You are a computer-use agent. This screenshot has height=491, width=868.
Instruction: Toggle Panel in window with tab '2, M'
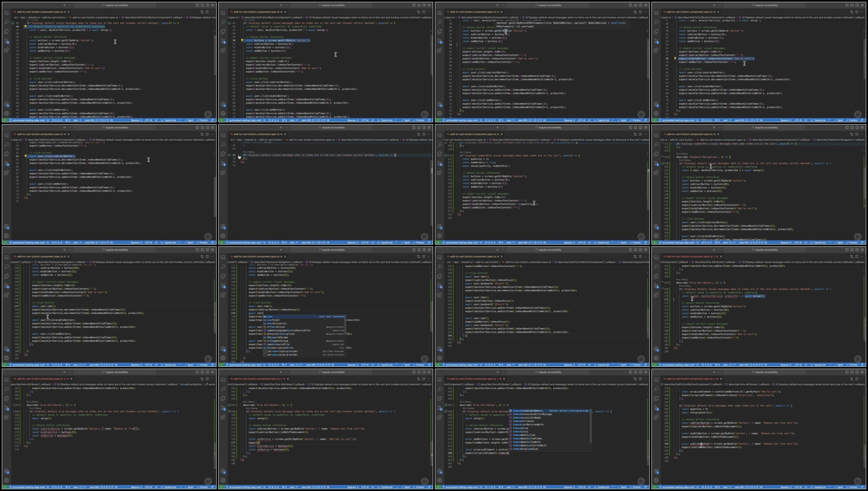[x=852, y=372]
